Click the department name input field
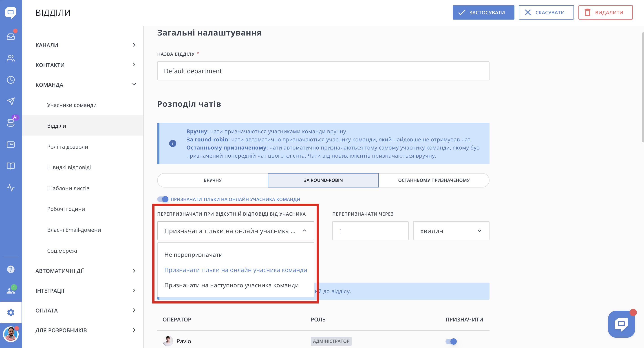 [x=323, y=71]
